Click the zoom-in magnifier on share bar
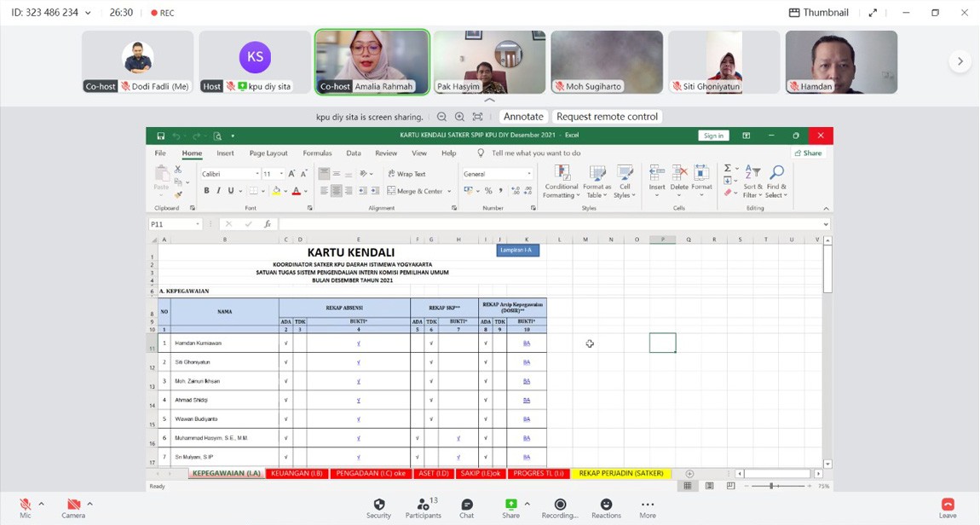The image size is (980, 525). [459, 117]
